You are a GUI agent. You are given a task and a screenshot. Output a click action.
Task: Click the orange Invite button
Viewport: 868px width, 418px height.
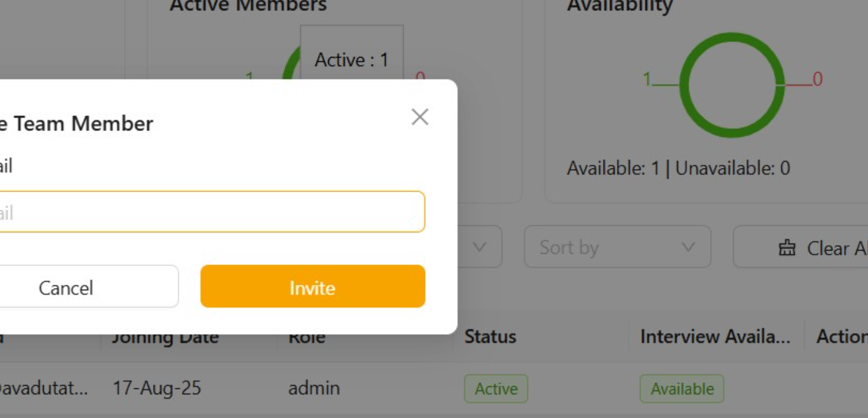click(x=312, y=287)
